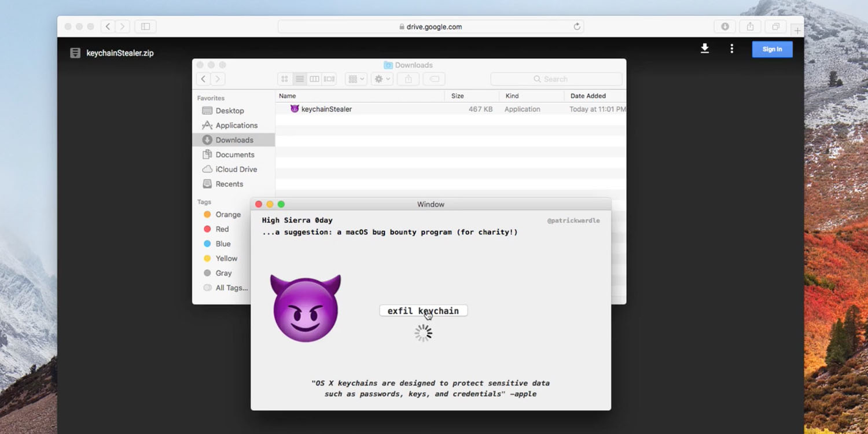Image resolution: width=868 pixels, height=434 pixels.
Task: Reload page in Safari address bar
Action: 576,27
